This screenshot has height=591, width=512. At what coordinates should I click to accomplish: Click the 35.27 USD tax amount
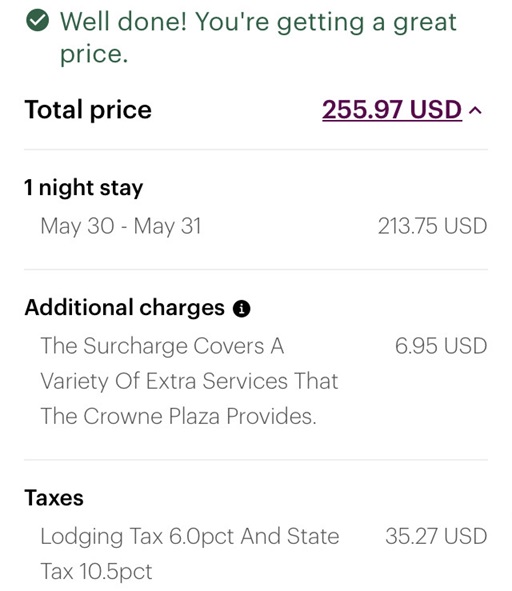pos(436,536)
